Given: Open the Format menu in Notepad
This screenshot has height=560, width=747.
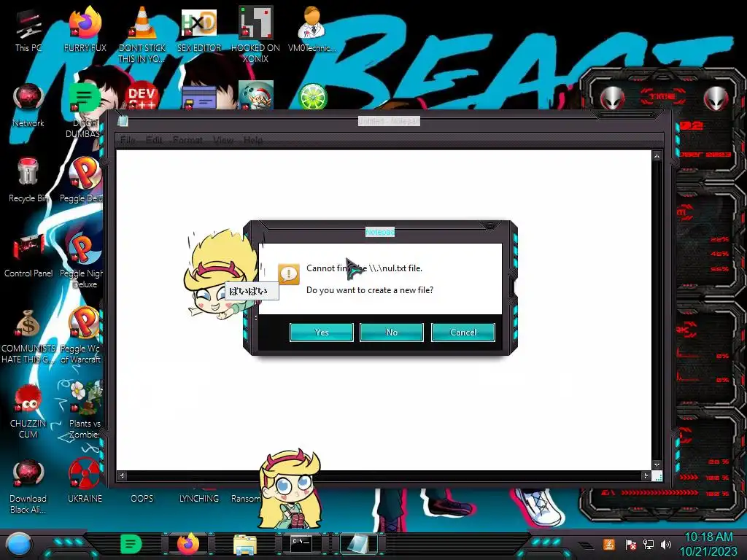Looking at the screenshot, I should pyautogui.click(x=187, y=140).
